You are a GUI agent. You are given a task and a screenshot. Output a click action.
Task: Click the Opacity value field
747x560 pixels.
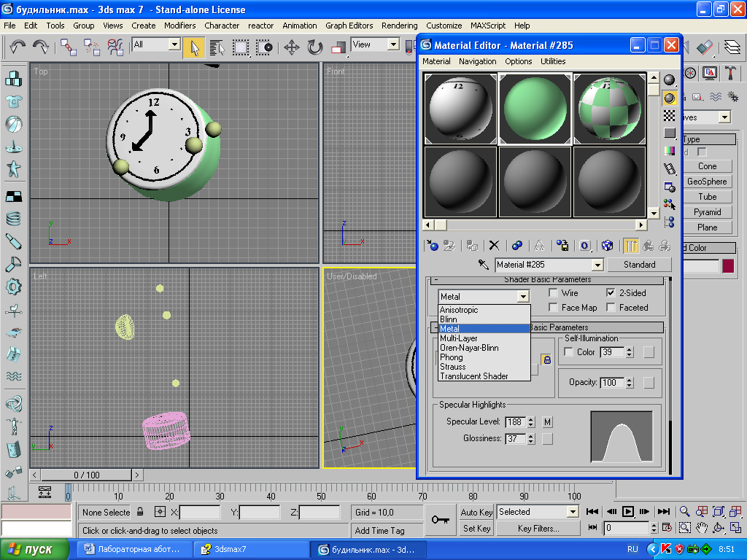tap(613, 383)
